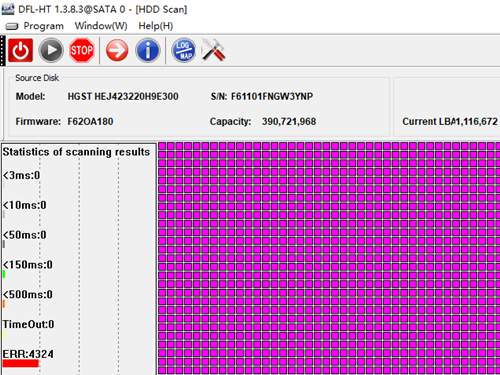This screenshot has width=500, height=375.
Task: Start scan with the play button
Action: click(51, 50)
